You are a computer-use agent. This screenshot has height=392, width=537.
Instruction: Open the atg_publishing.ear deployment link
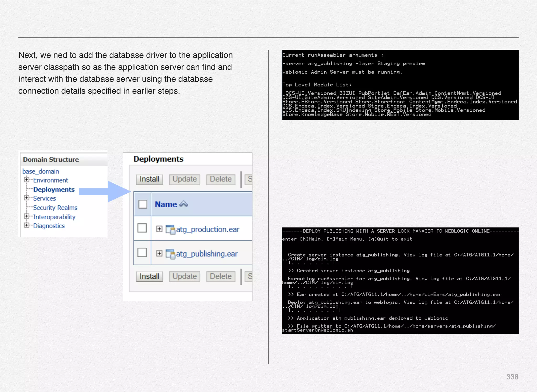(207, 254)
